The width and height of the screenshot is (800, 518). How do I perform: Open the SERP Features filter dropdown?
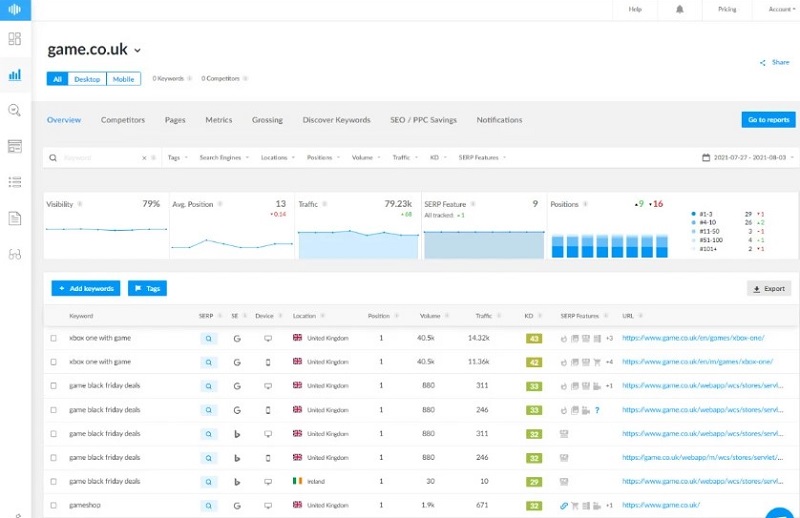(482, 158)
